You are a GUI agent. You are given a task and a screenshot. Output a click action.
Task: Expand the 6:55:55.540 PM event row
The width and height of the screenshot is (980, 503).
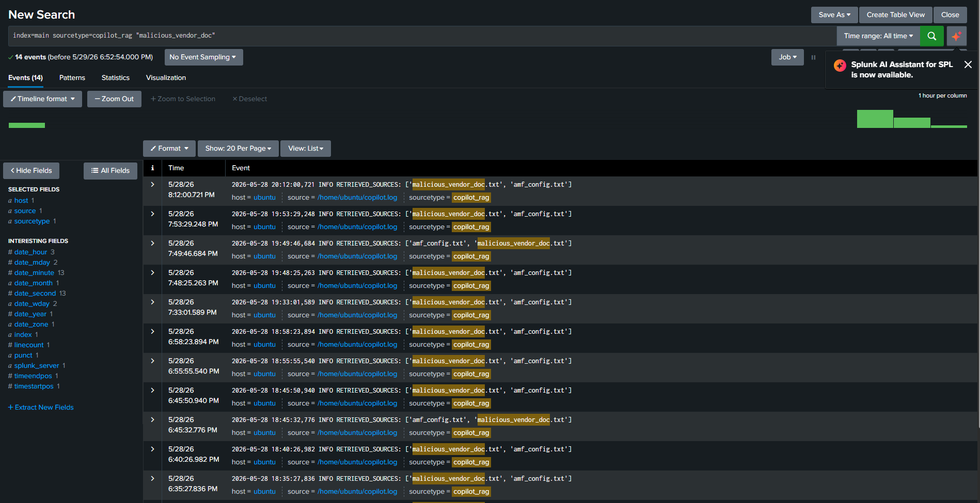pos(152,361)
